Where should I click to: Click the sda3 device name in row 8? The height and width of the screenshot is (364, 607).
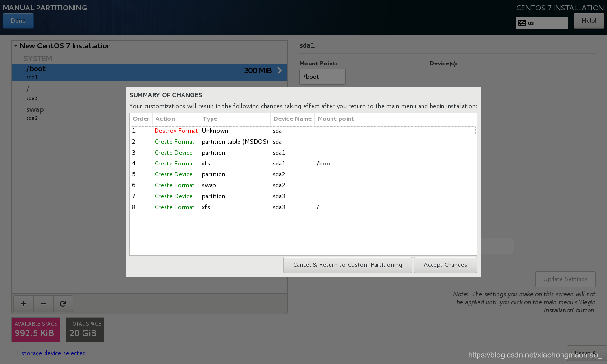pyautogui.click(x=279, y=207)
